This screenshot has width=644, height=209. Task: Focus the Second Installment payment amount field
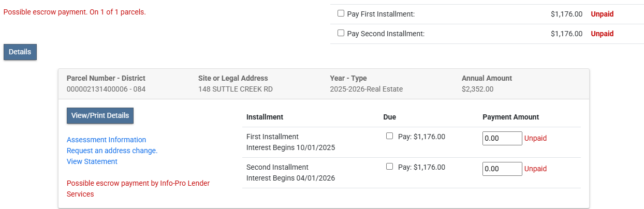(502, 169)
